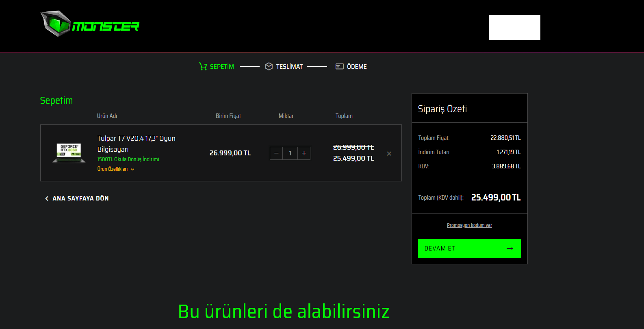Go to the TESLİMAT step

(x=289, y=67)
